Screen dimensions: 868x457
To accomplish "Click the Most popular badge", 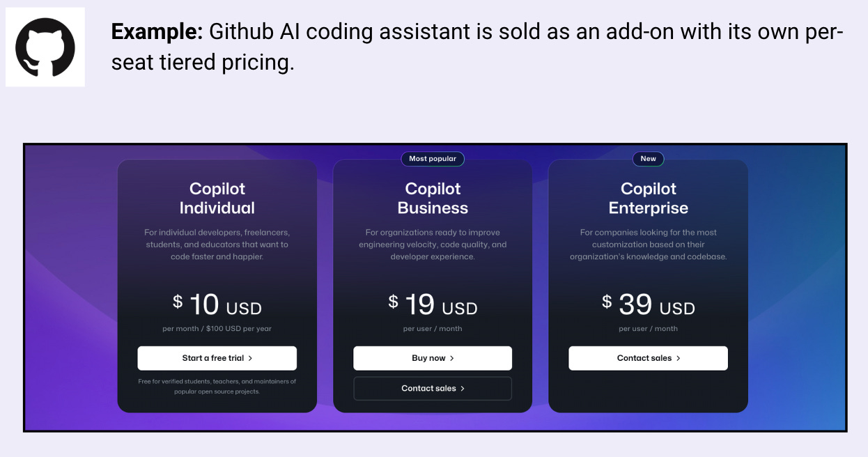I will [433, 159].
